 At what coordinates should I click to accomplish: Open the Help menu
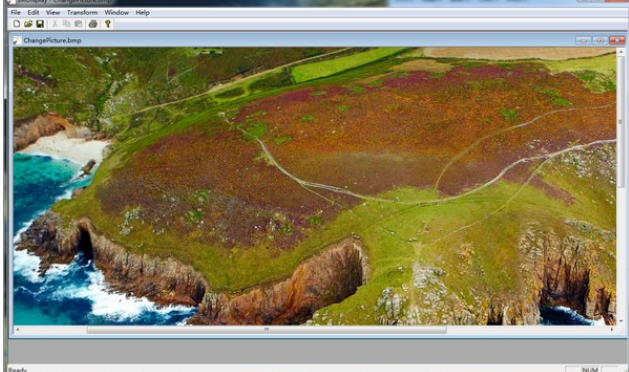(142, 12)
